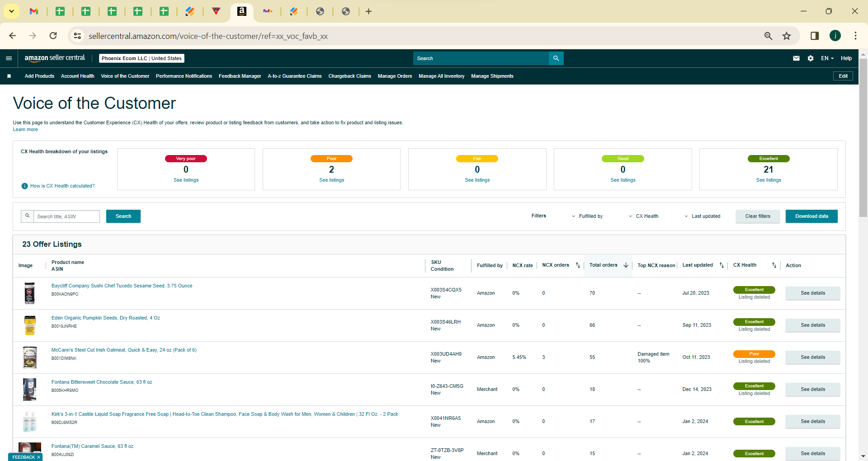Open the browser side panel icon
Screen dimensions: 868x461
click(x=815, y=36)
